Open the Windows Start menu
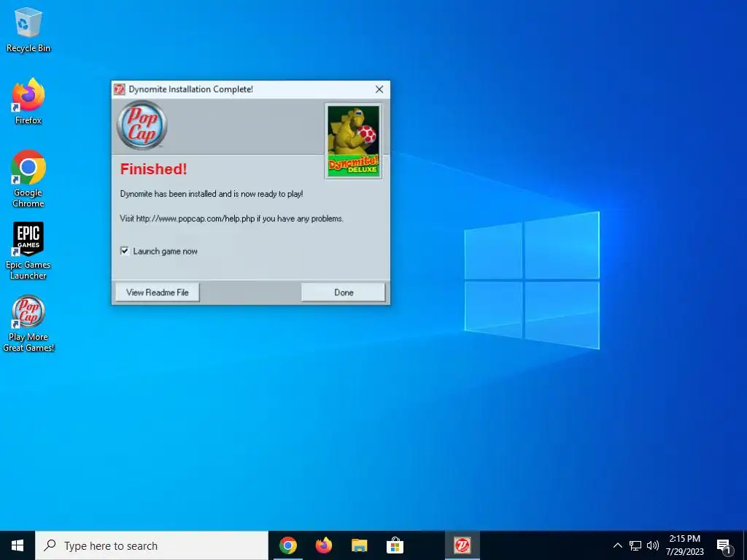 pos(18,545)
